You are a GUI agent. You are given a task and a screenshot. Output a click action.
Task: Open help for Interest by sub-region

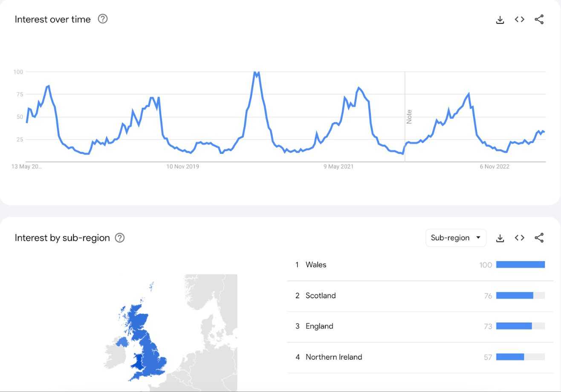pos(120,238)
